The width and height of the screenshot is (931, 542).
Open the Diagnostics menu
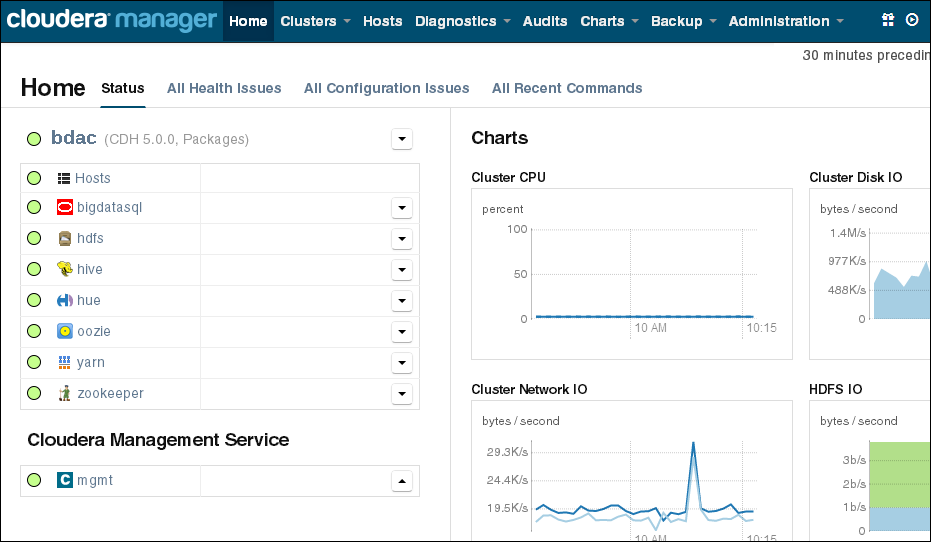463,21
